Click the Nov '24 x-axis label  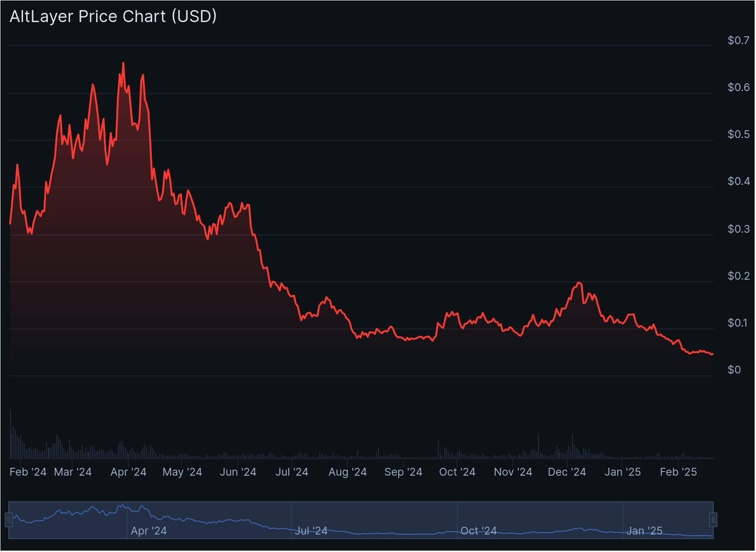[513, 472]
